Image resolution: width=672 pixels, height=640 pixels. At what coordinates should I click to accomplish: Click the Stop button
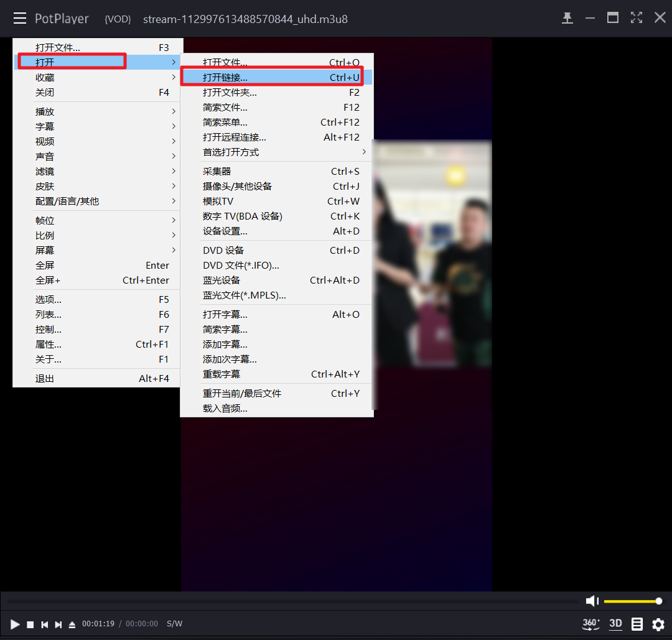[x=30, y=624]
